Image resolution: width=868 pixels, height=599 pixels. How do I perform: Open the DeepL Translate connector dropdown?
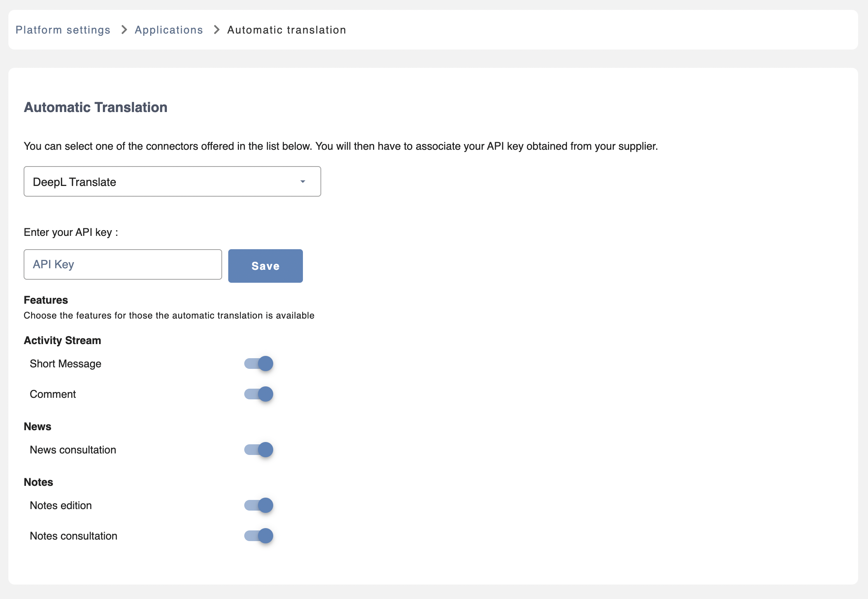(172, 182)
